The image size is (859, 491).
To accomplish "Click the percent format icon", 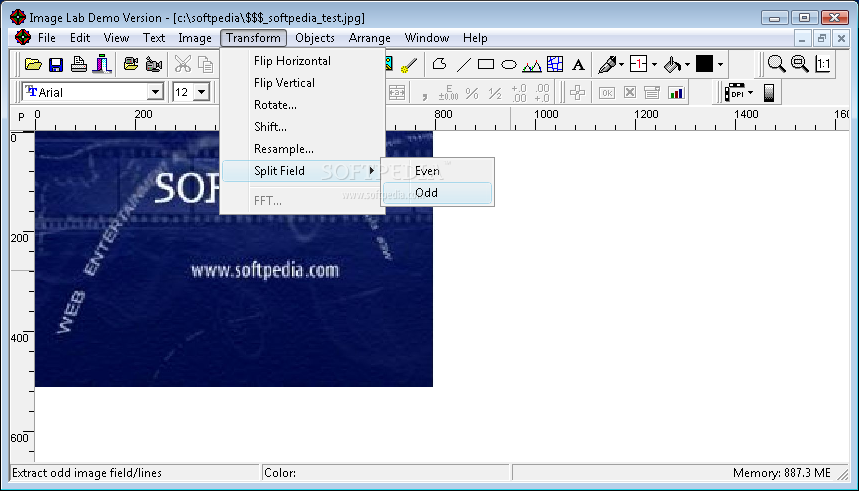I will tap(472, 93).
